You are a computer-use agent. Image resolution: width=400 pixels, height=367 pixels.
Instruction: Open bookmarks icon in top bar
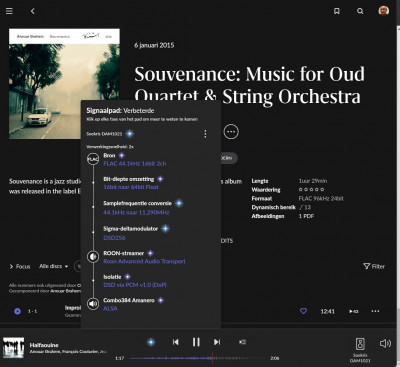pos(337,11)
